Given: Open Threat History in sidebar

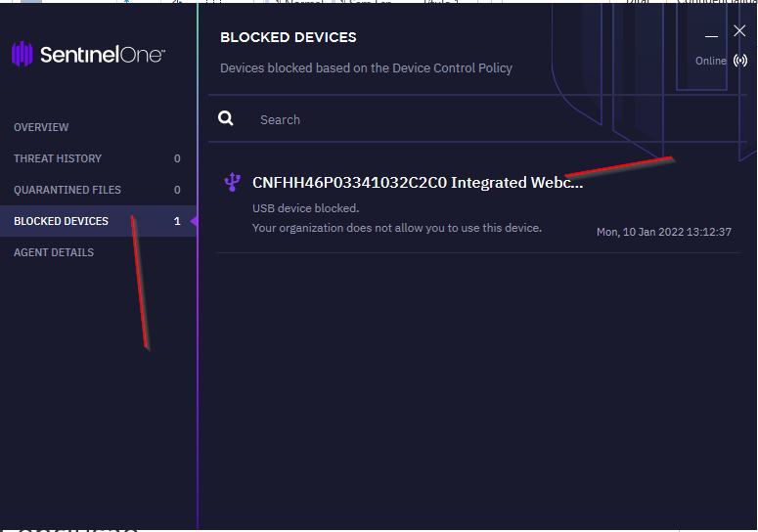Looking at the screenshot, I should pos(58,158).
